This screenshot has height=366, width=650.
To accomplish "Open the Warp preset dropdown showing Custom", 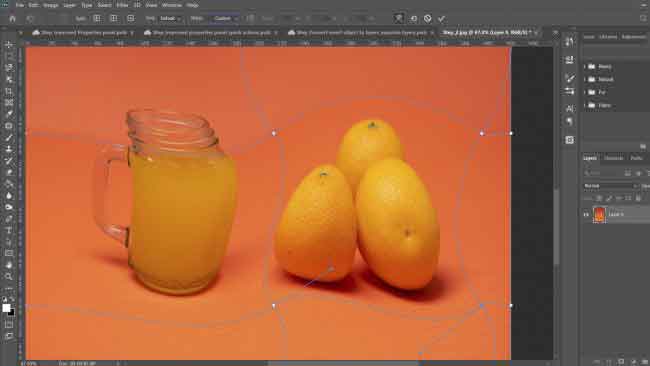I will [225, 19].
